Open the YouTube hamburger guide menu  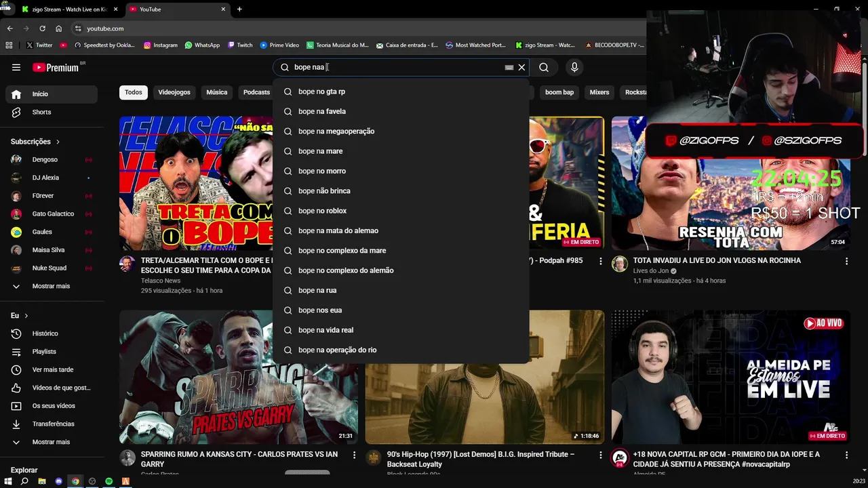pyautogui.click(x=16, y=67)
